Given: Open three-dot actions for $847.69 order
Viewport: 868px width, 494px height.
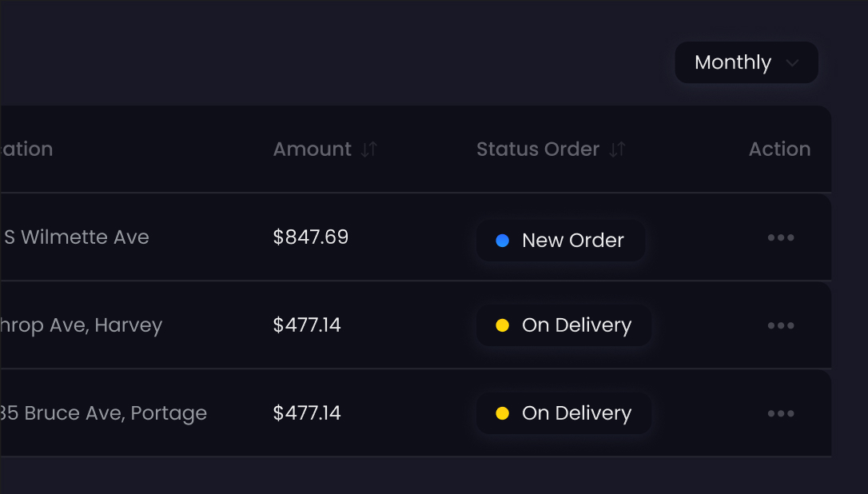Looking at the screenshot, I should coord(780,237).
